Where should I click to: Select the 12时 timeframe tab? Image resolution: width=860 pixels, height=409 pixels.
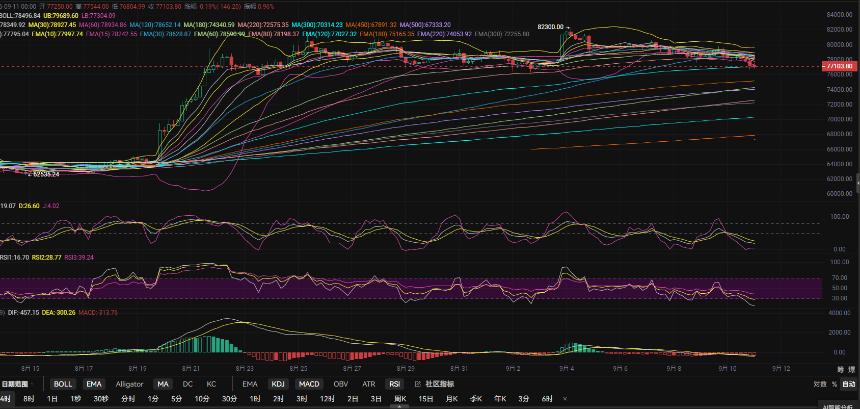pyautogui.click(x=327, y=399)
